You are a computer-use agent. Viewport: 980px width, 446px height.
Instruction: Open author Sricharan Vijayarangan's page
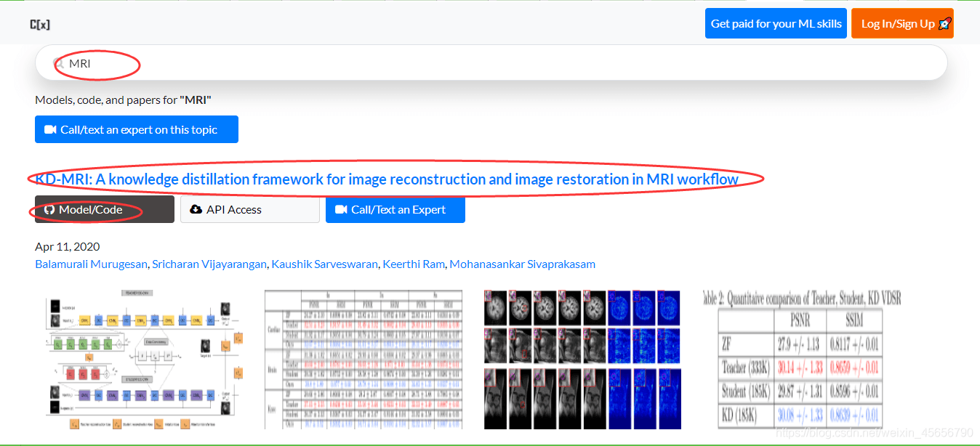click(x=209, y=264)
